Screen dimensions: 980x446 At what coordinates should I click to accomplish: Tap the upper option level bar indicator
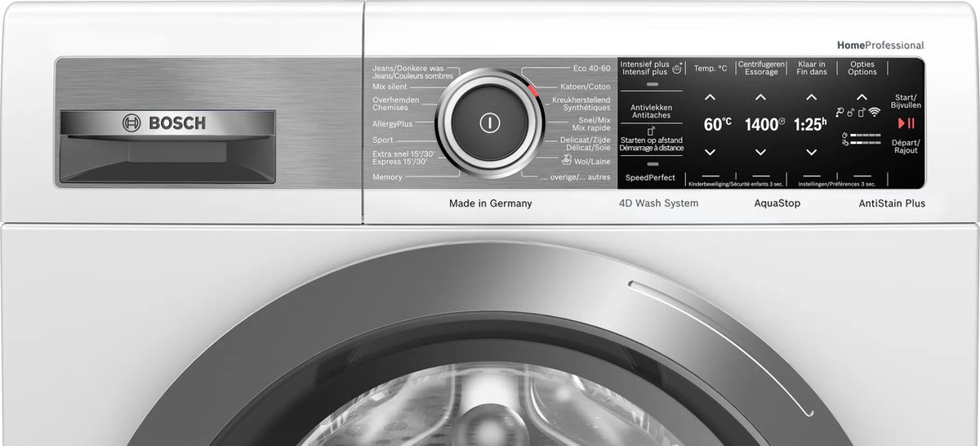pyautogui.click(x=866, y=134)
